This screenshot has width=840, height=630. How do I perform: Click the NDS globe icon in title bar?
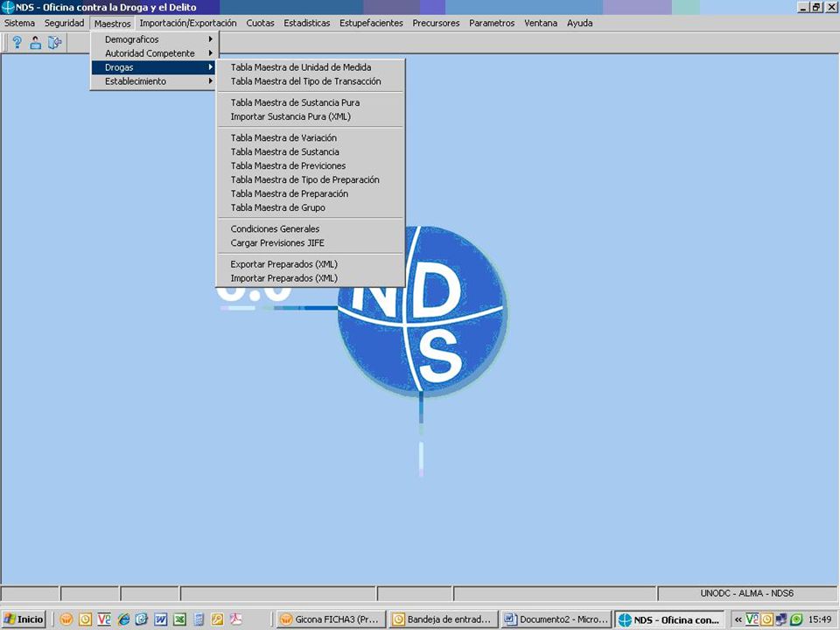coord(8,7)
